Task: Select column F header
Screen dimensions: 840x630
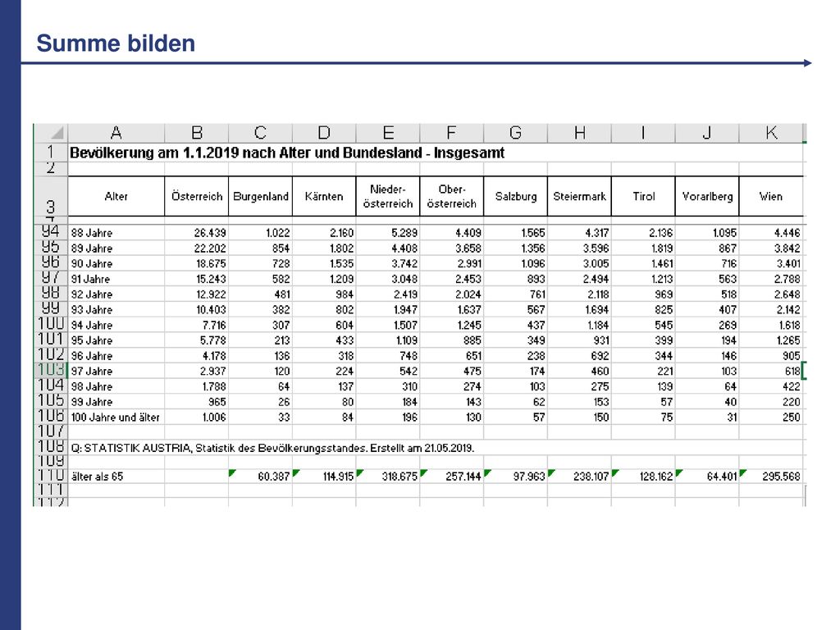Action: click(x=452, y=133)
